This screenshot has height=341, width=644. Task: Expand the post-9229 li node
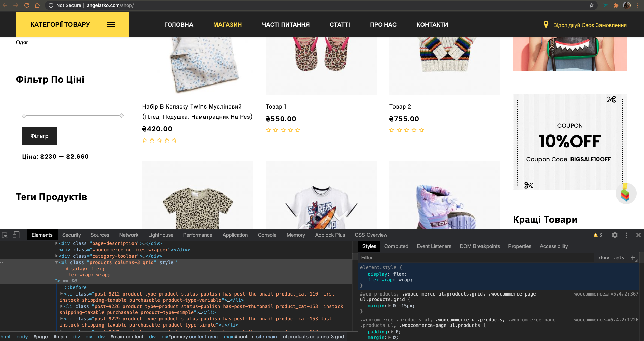coord(61,319)
